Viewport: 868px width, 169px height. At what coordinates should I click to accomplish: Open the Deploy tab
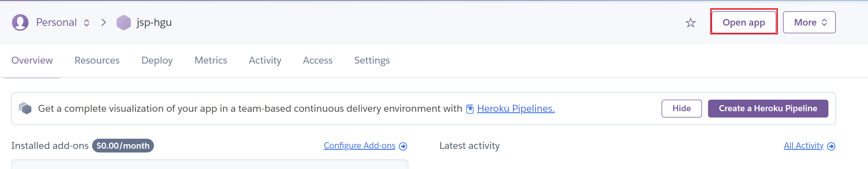point(157,60)
